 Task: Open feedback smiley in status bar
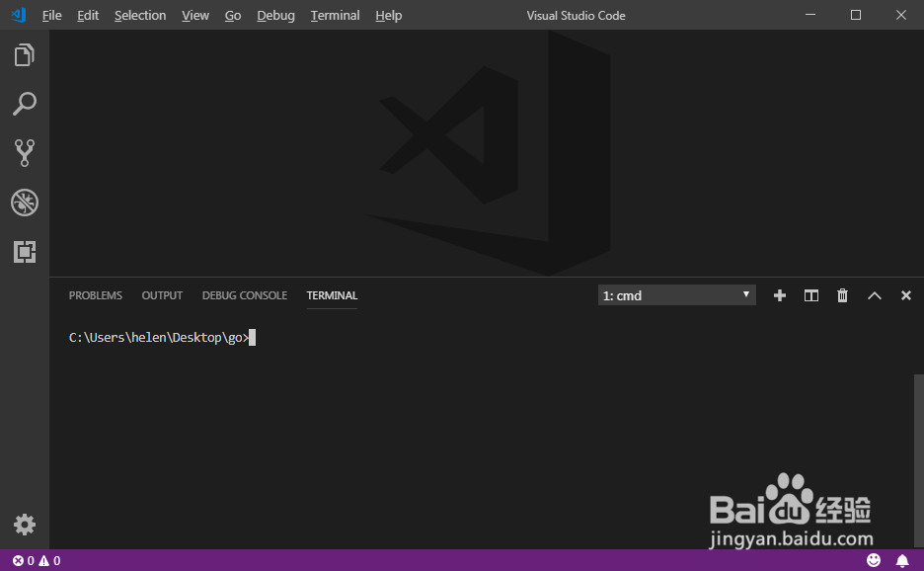click(874, 560)
